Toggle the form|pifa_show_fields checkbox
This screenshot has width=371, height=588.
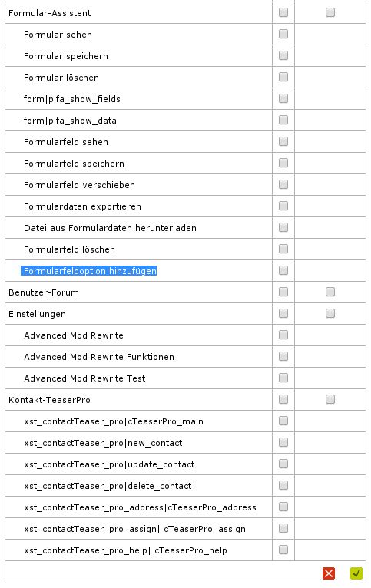283,98
